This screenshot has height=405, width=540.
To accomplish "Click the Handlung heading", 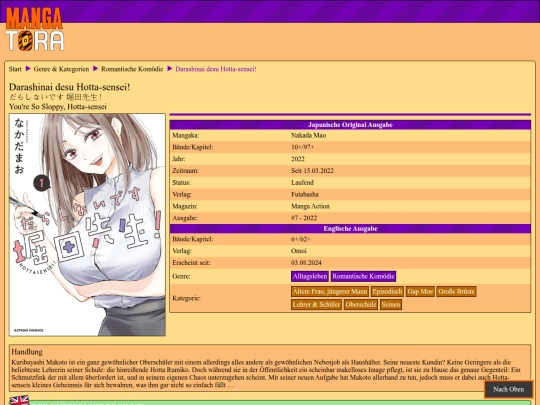I will (27, 352).
